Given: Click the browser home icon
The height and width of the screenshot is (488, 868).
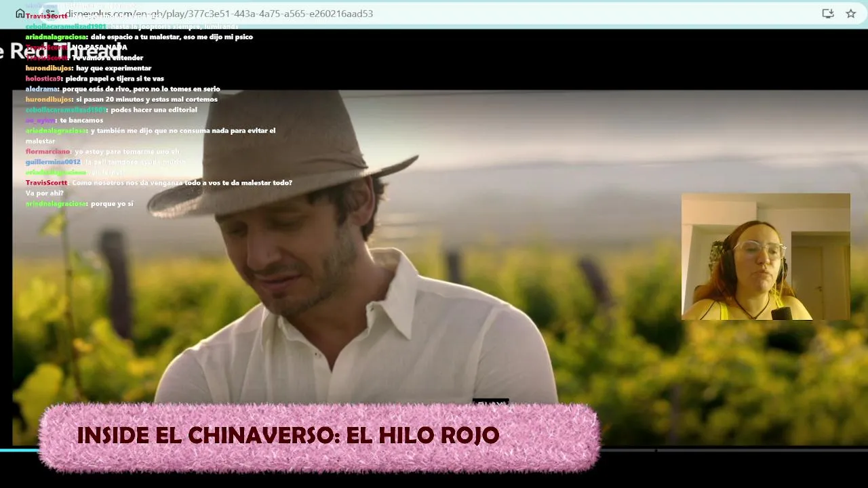Looking at the screenshot, I should coord(20,14).
